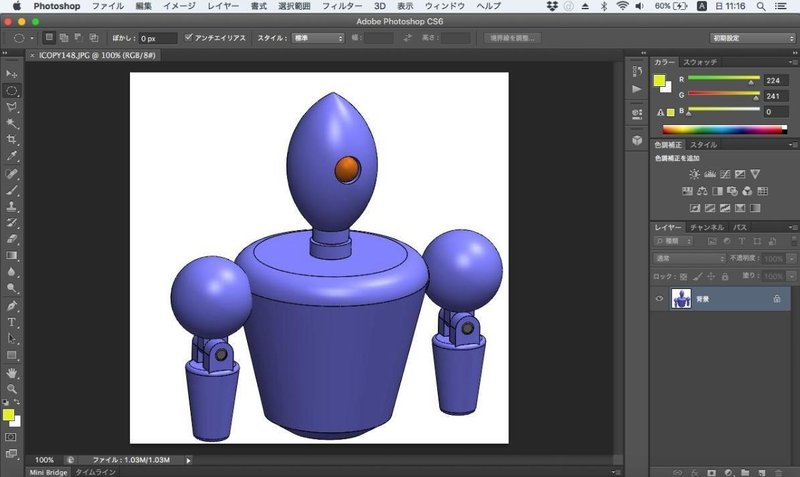This screenshot has width=800, height=477.
Task: Add a Photo Filter adjustment
Action: coord(732,191)
